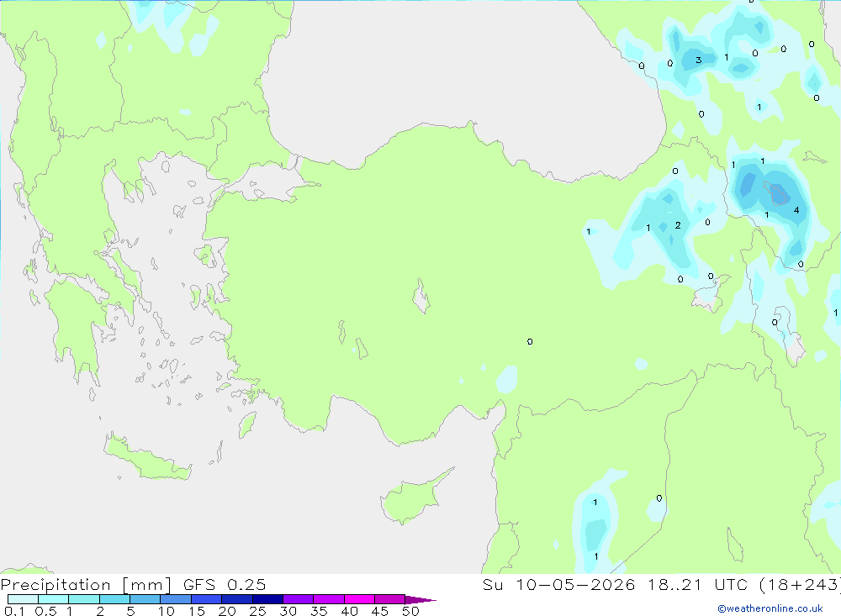841x616 pixels.
Task: Click the legend label '50'
Action: [411, 611]
